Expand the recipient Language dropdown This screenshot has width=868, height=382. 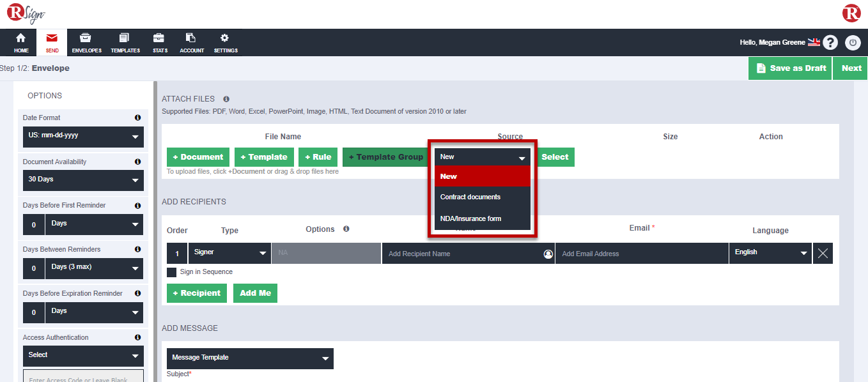click(x=770, y=253)
